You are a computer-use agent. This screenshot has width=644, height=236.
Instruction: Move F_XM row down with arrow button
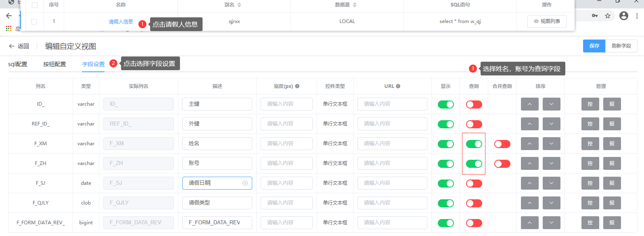(551, 144)
